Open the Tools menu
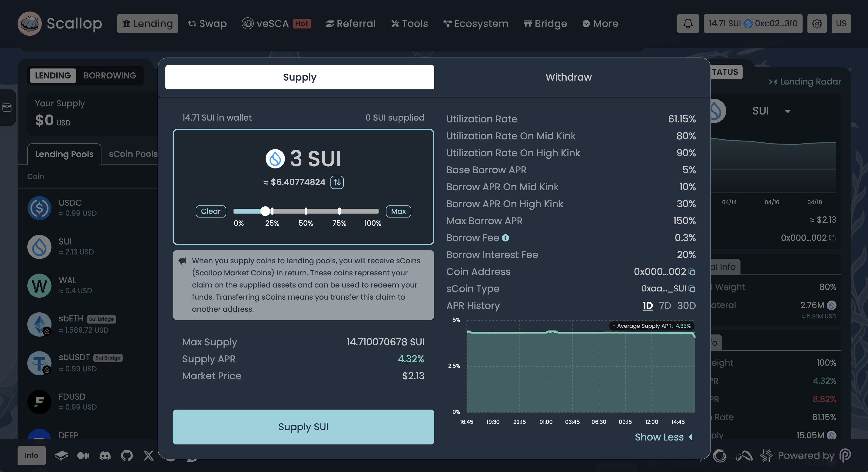The image size is (868, 472). [409, 24]
